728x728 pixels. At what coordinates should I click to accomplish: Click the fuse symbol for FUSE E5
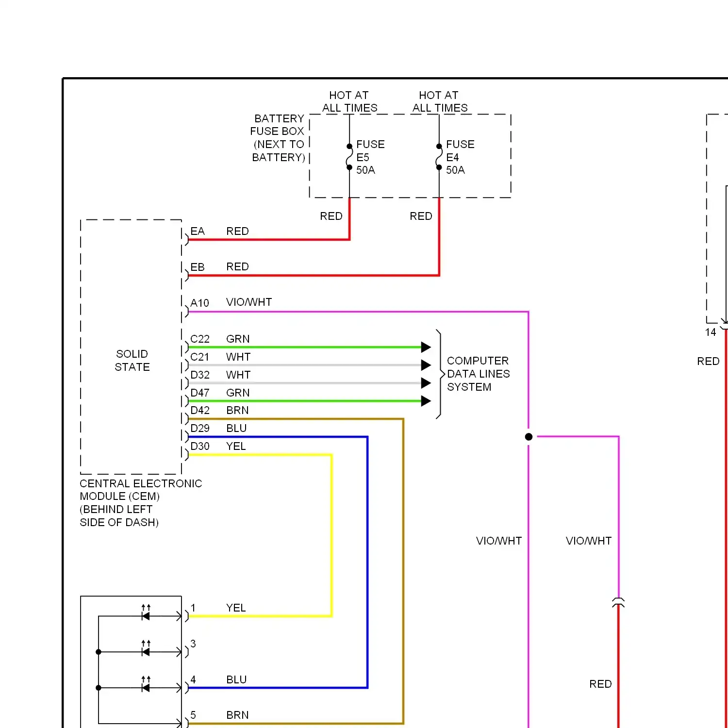tap(349, 157)
